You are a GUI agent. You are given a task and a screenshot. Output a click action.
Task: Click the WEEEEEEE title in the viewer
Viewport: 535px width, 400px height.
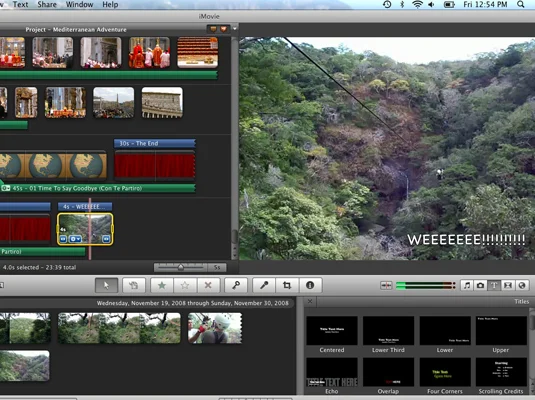tap(466, 240)
